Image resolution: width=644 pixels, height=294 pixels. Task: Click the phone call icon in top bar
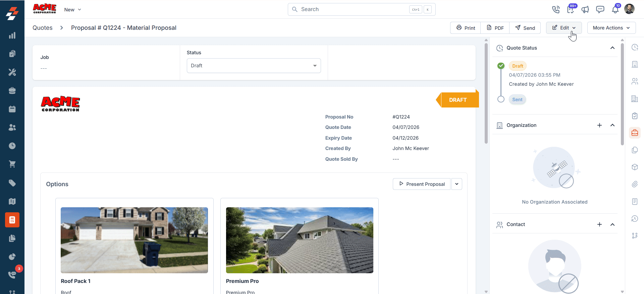556,9
